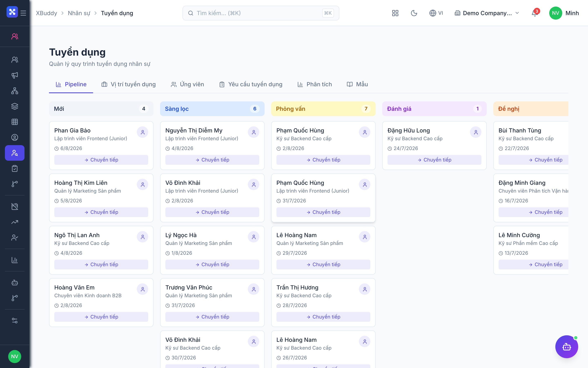This screenshot has width=588, height=368.
Task: Click Chuyển tiếp on Trần Thị Hương card
Action: click(x=323, y=317)
